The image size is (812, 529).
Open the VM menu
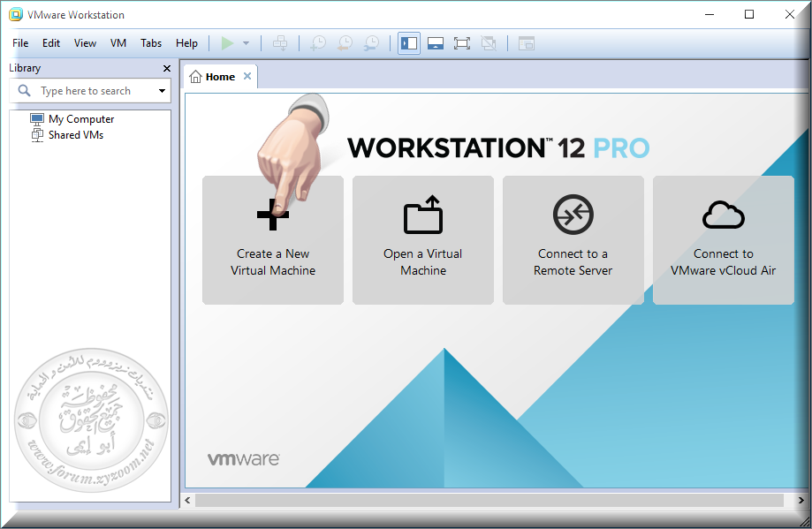click(118, 43)
